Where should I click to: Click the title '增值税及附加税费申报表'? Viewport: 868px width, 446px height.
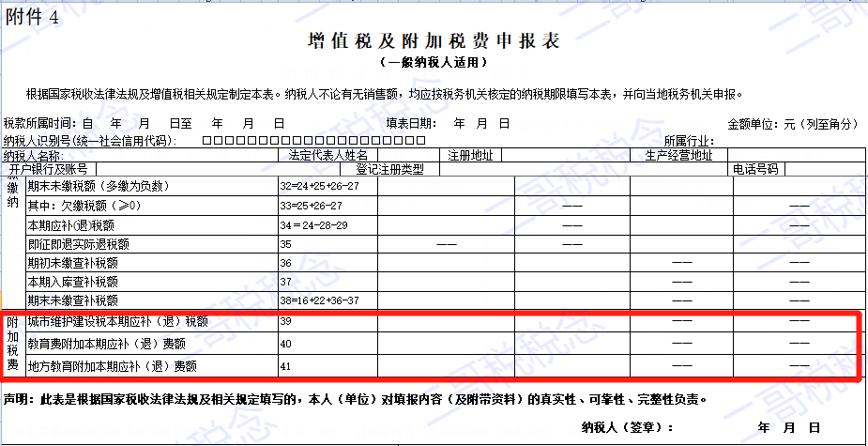tap(434, 41)
